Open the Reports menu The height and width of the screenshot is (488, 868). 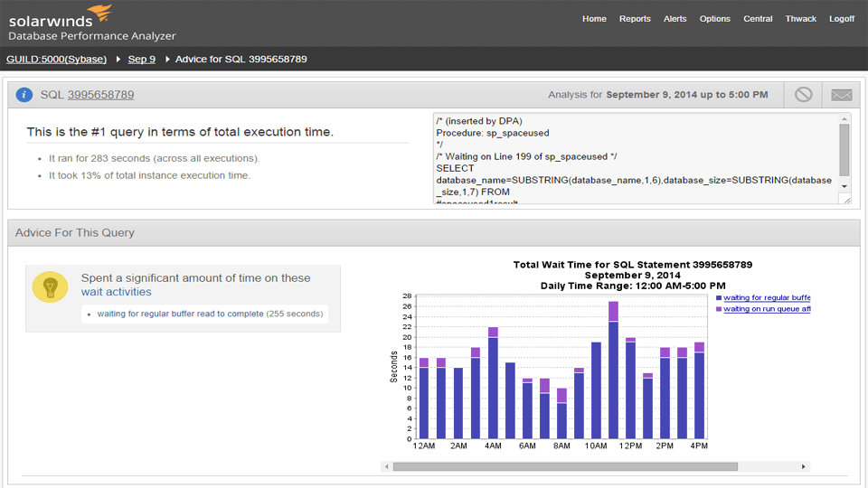pos(635,19)
